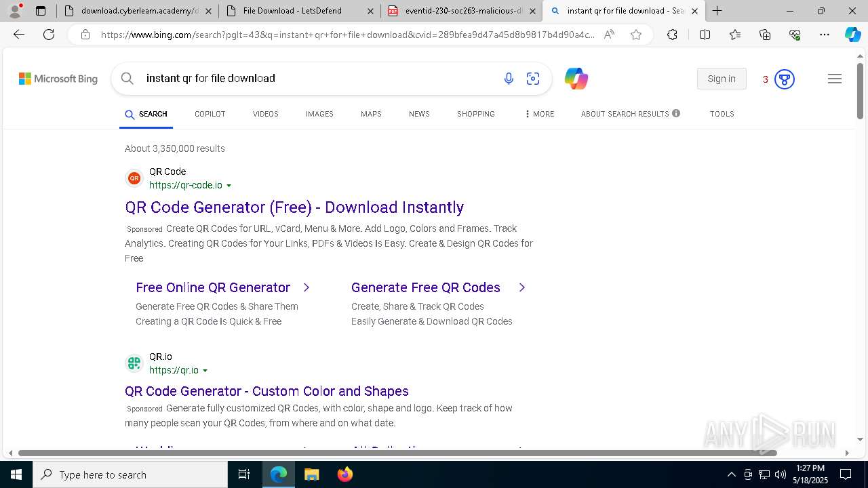868x488 pixels.
Task: Launch Firefox from taskbar
Action: pos(345,474)
